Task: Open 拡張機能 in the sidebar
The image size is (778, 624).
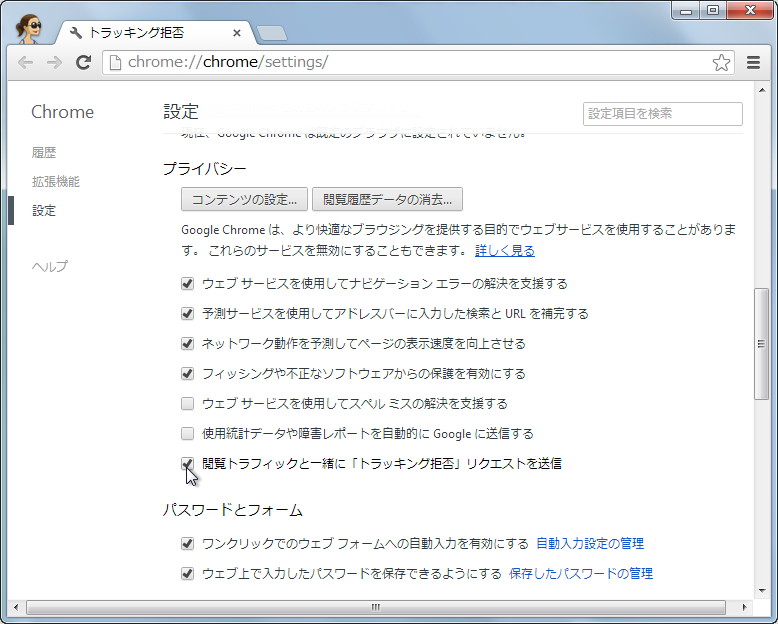Action: pos(56,182)
